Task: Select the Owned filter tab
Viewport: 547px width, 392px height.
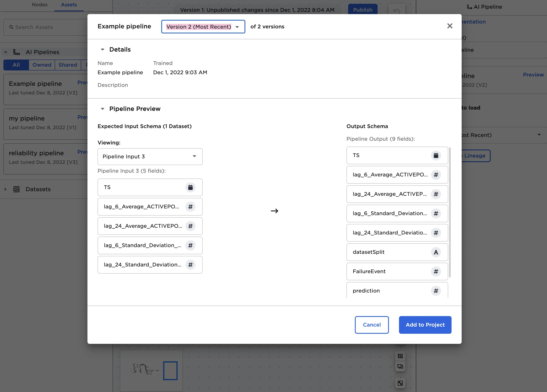Action: coord(42,65)
